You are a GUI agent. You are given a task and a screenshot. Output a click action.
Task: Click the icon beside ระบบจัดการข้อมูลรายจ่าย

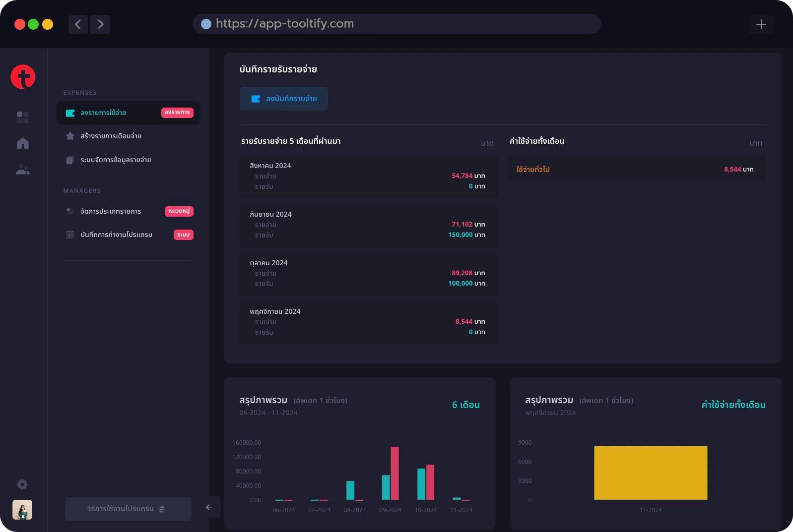coord(70,160)
